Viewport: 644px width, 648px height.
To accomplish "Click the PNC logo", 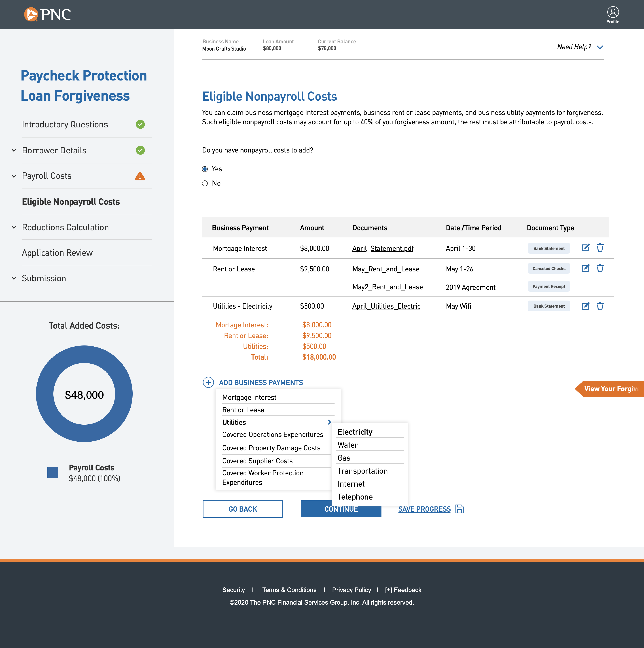I will [48, 14].
